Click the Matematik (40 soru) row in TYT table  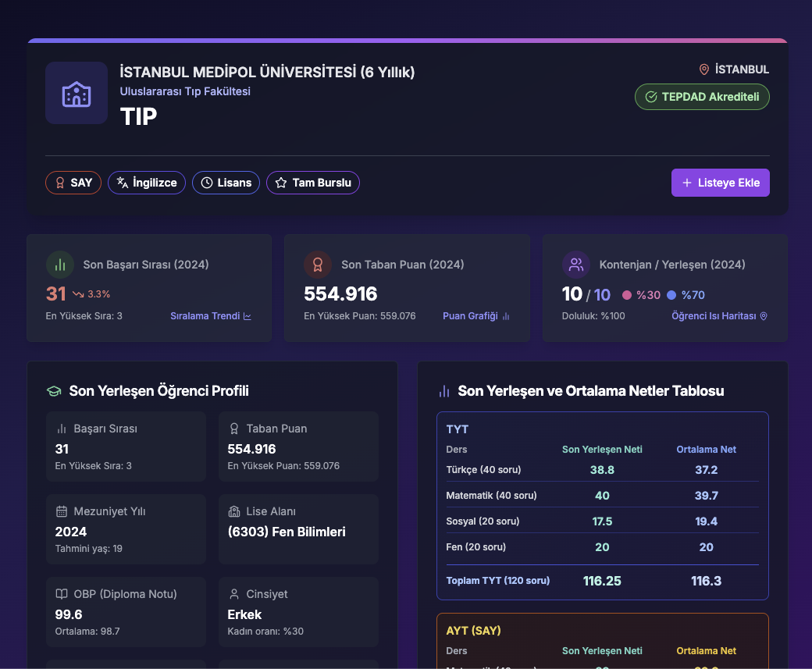[602, 496]
